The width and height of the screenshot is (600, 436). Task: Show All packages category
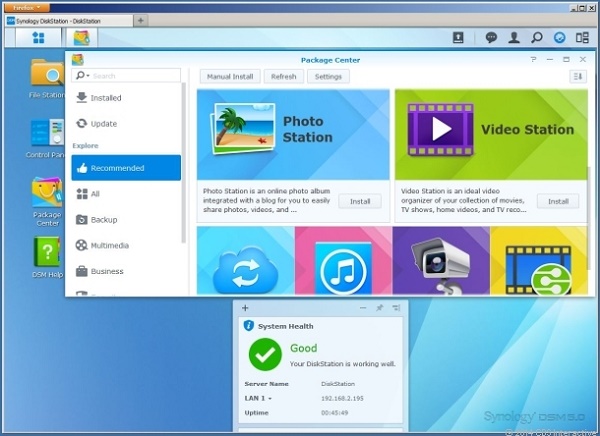point(126,194)
